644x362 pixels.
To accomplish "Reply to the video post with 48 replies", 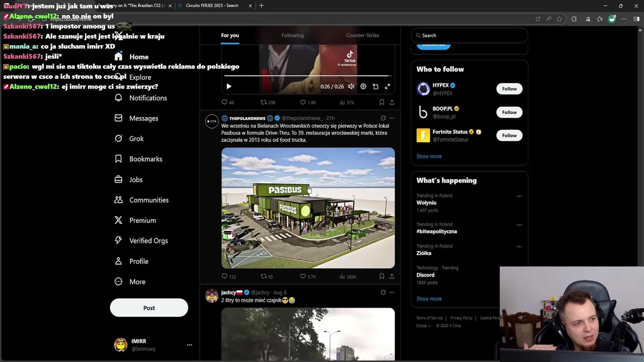I will 227,102.
